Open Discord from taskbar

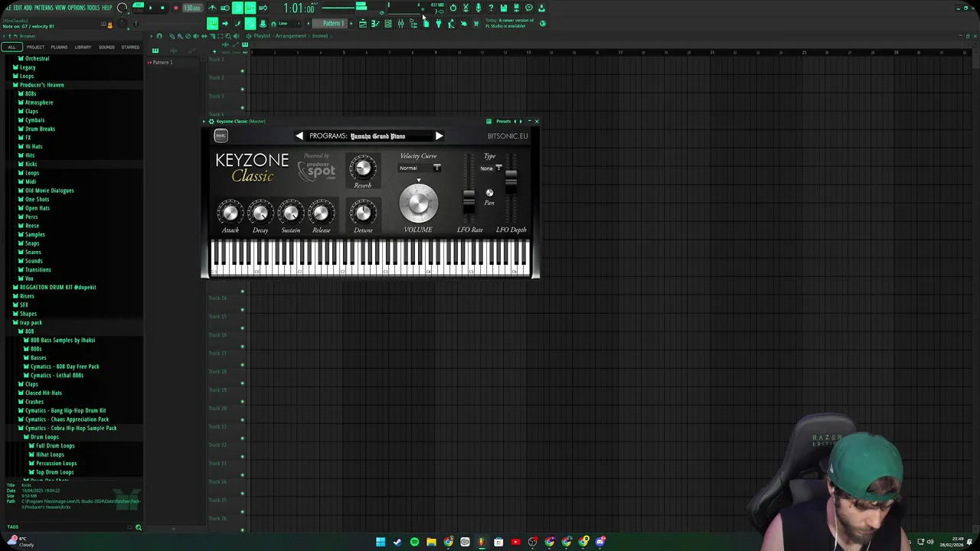point(600,542)
